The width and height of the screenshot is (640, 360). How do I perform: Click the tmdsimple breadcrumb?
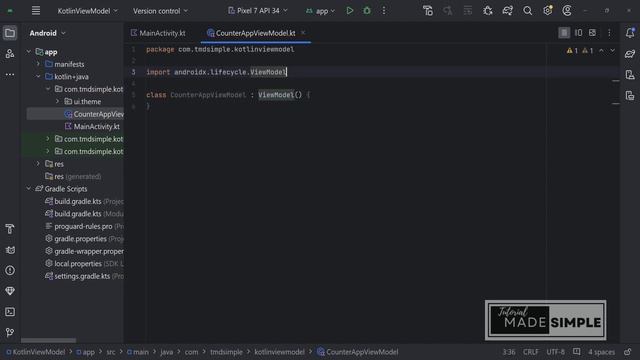[x=226, y=352]
